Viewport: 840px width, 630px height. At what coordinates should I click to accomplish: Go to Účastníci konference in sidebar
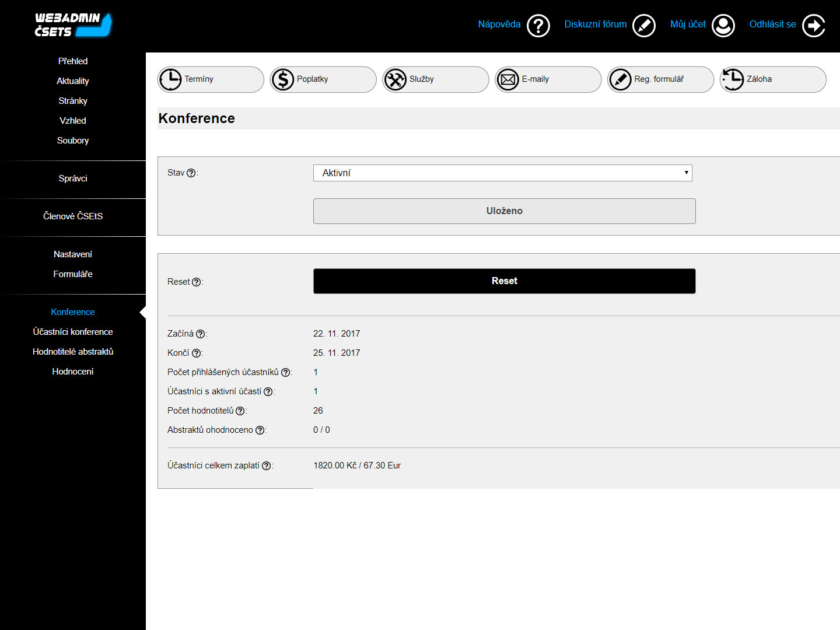[73, 332]
